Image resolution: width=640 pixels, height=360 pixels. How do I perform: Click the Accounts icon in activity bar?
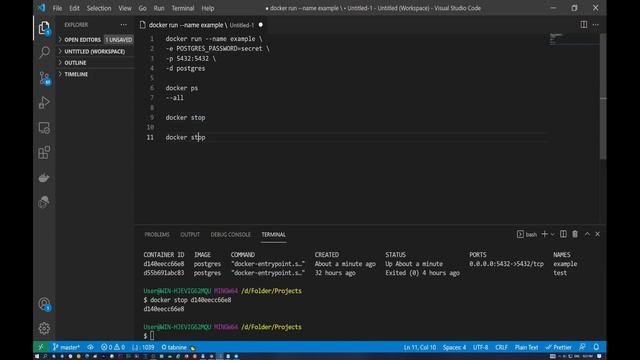point(44,304)
